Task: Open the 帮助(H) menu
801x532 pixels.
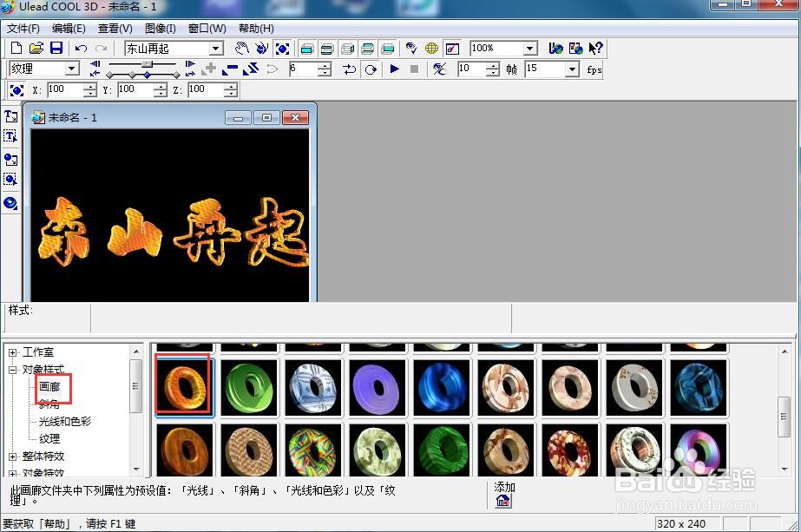Action: pyautogui.click(x=256, y=29)
